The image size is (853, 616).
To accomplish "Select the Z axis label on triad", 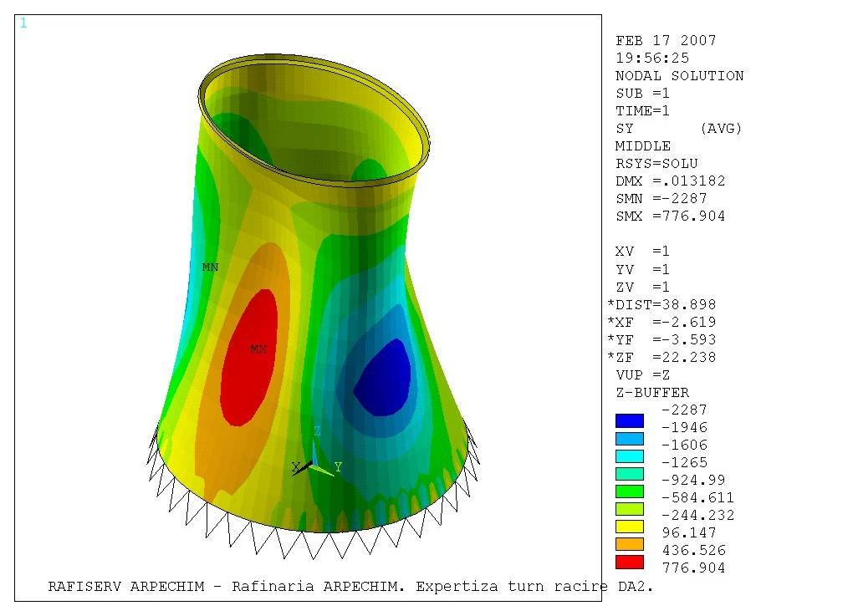I will pos(317,430).
